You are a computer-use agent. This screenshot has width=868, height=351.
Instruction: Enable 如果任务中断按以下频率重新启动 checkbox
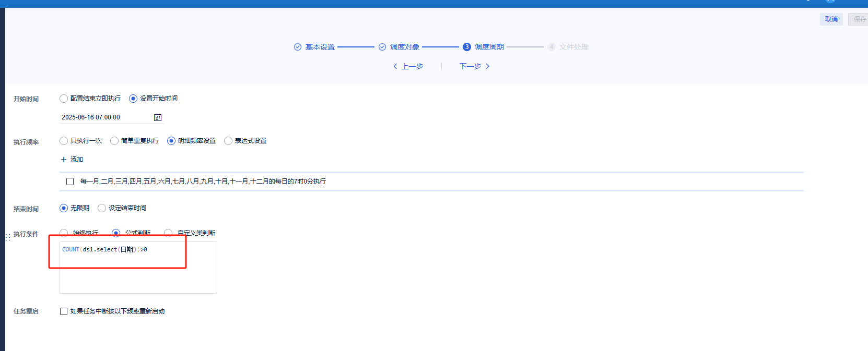click(64, 311)
